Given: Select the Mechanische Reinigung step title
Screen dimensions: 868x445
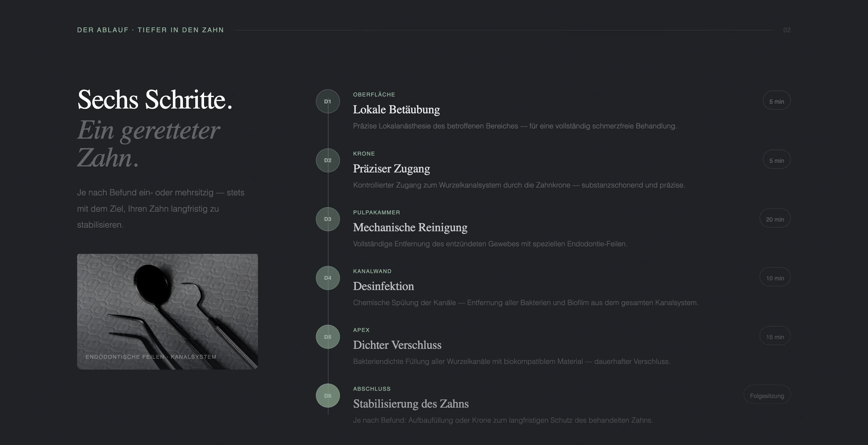Looking at the screenshot, I should click(x=410, y=228).
